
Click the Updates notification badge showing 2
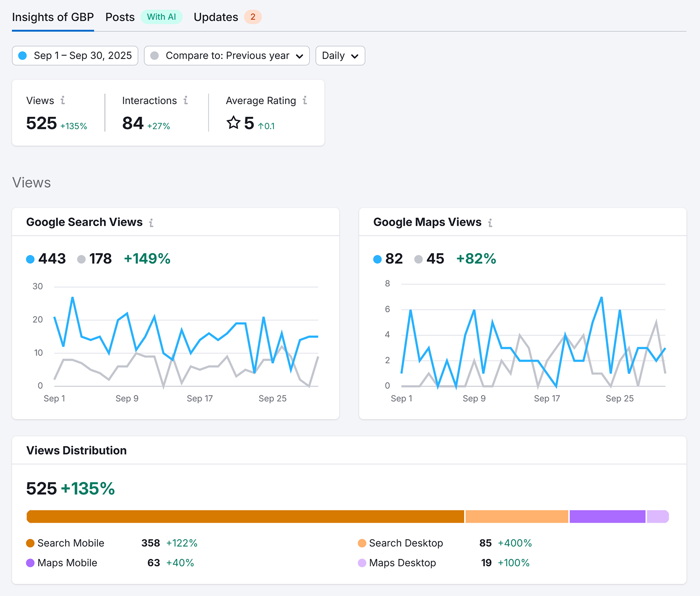pyautogui.click(x=253, y=17)
